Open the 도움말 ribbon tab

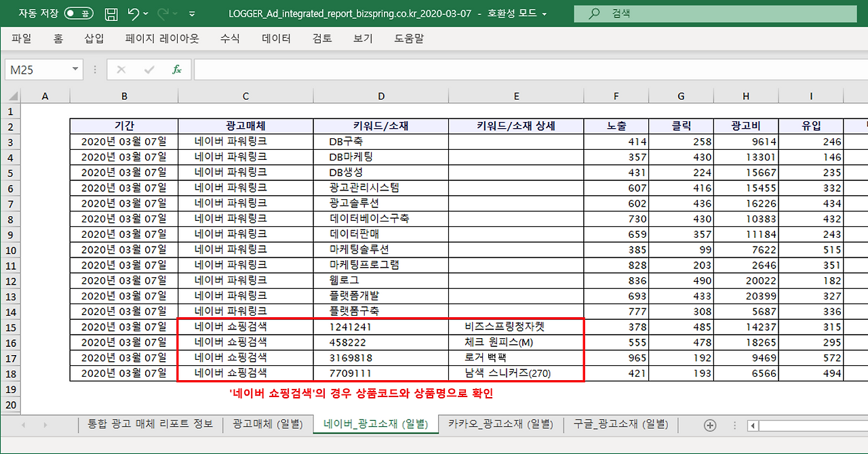[x=409, y=39]
